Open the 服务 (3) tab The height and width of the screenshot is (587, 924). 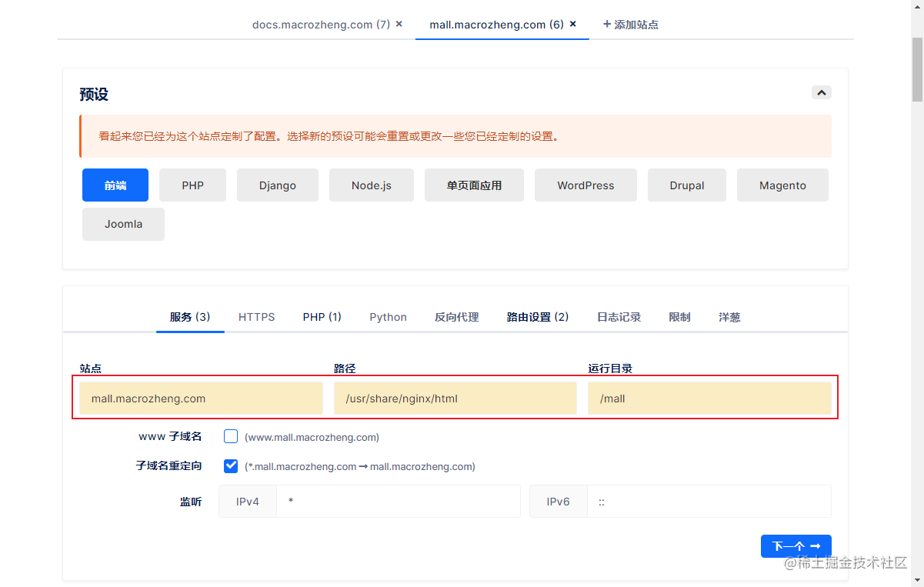[x=190, y=317]
